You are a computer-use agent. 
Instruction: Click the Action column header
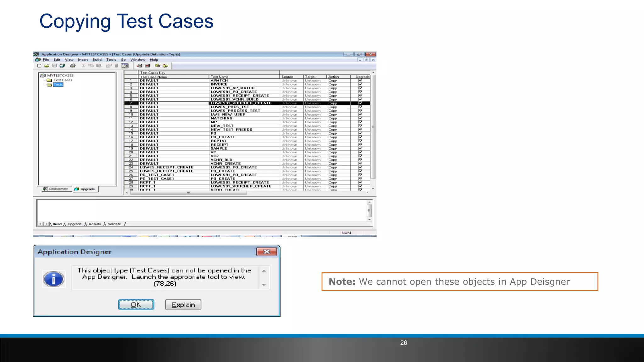click(338, 77)
